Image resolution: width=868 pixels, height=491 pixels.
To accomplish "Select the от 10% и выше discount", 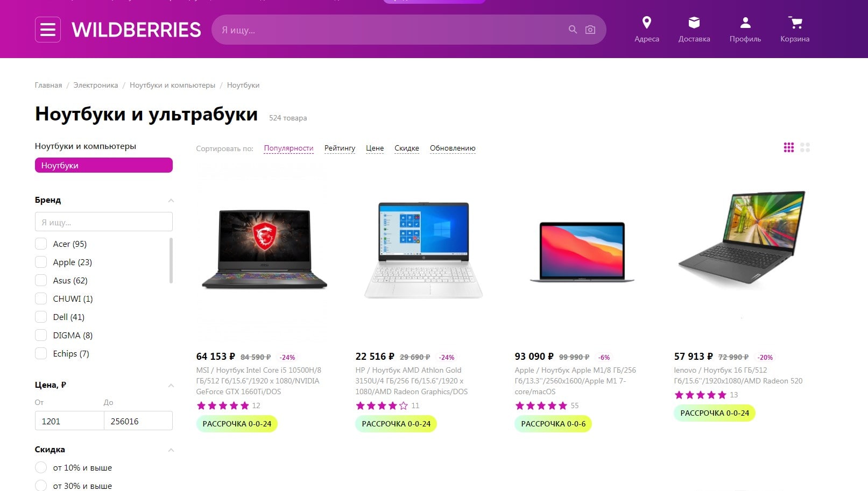I will (41, 467).
